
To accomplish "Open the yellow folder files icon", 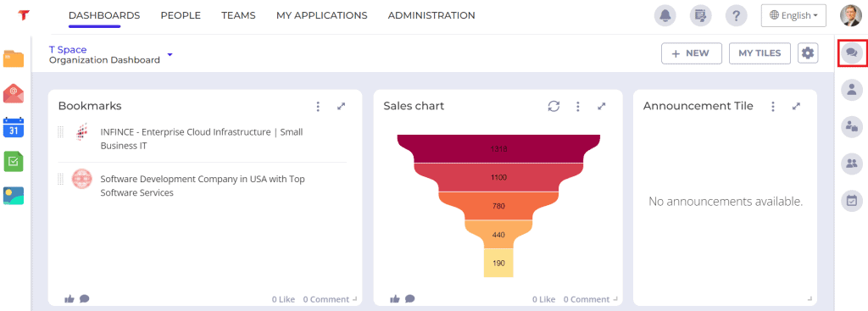I will [x=14, y=58].
